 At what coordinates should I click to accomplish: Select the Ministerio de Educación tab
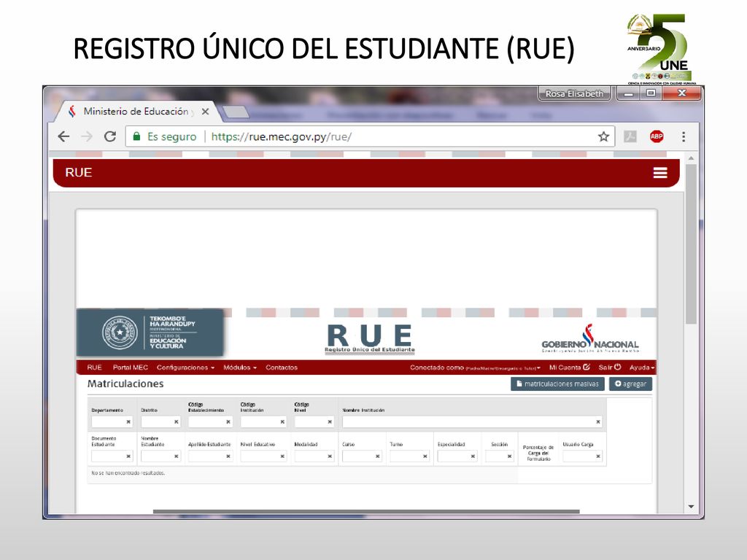[135, 112]
